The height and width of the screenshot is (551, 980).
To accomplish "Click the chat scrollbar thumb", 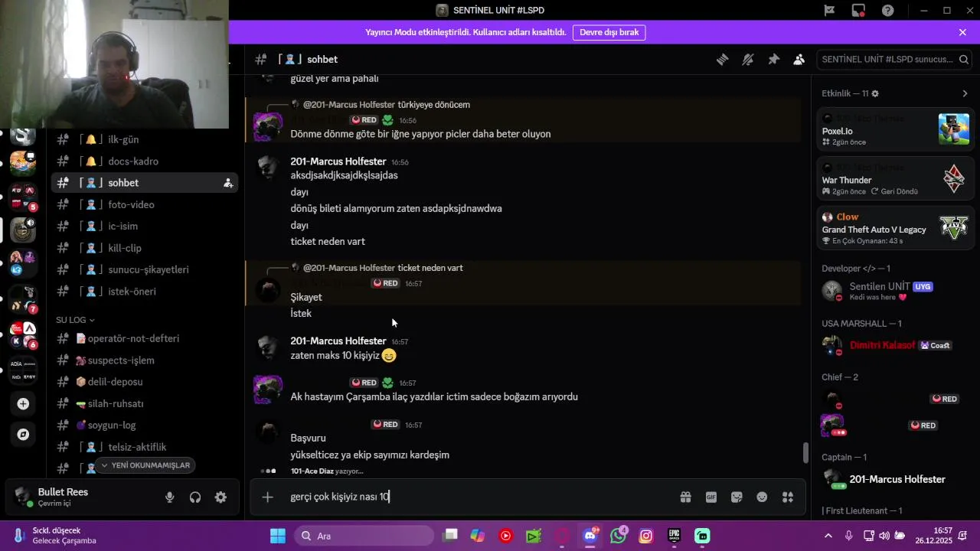I will pyautogui.click(x=805, y=453).
